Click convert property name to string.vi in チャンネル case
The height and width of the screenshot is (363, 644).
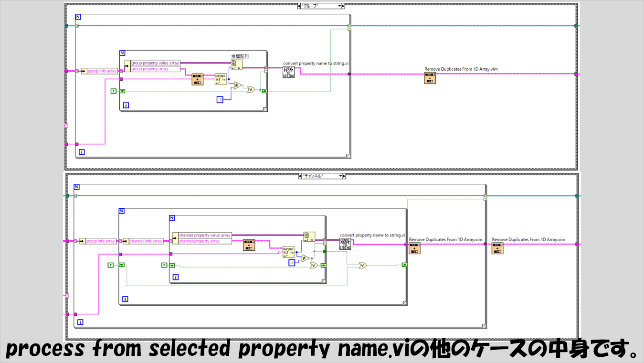(345, 244)
